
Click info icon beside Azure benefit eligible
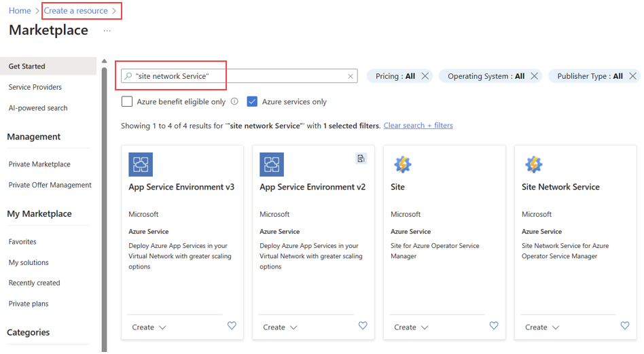pyautogui.click(x=234, y=102)
